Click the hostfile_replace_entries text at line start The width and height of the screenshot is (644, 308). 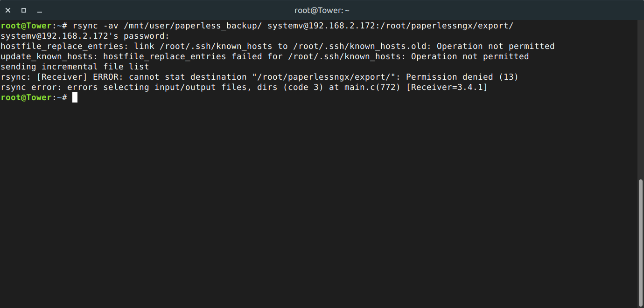point(64,46)
